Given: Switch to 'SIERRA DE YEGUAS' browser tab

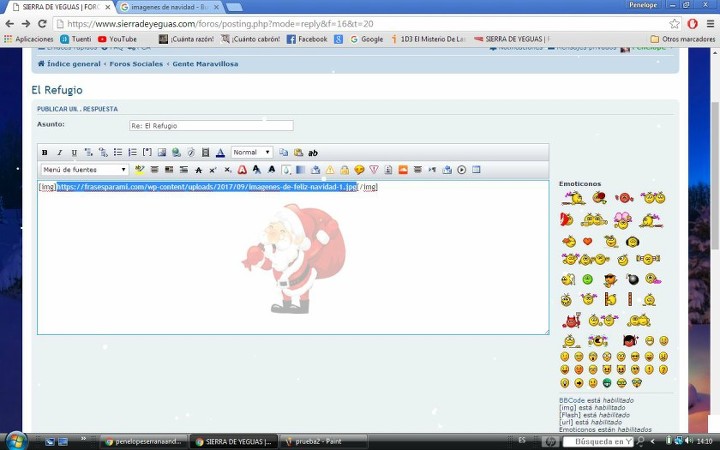Looking at the screenshot, I should pos(61,7).
